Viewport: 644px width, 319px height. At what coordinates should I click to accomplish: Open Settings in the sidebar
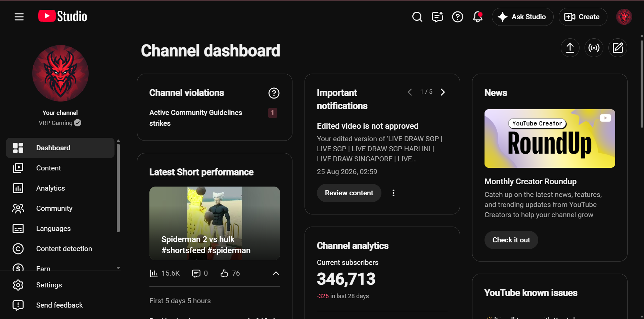coord(60,285)
